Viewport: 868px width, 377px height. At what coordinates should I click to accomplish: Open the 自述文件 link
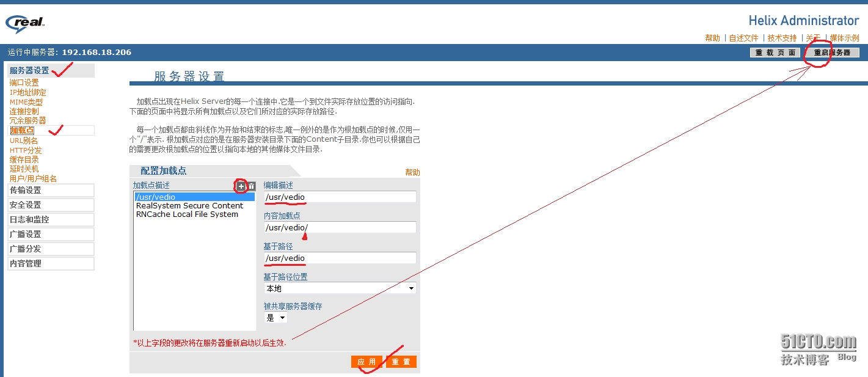click(x=743, y=38)
